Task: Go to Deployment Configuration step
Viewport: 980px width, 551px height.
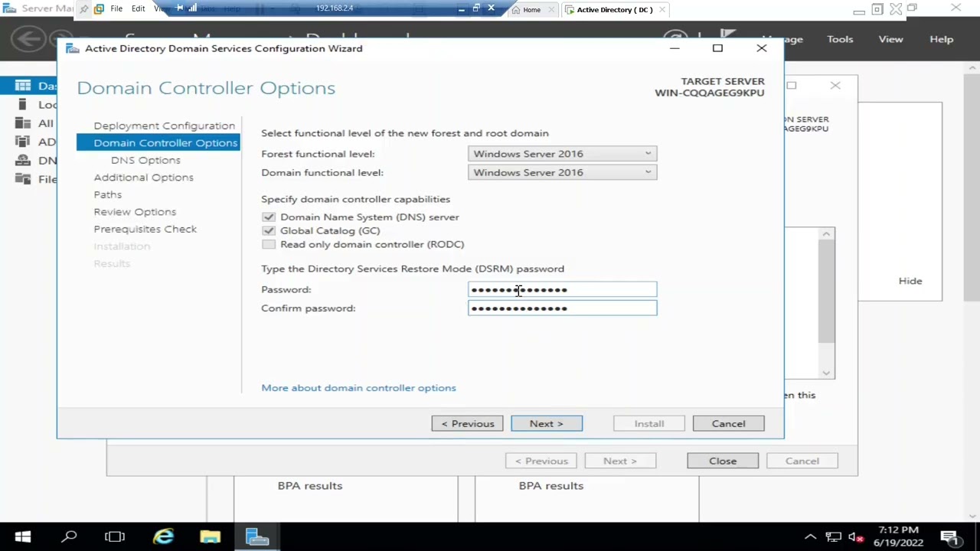Action: 164,126
